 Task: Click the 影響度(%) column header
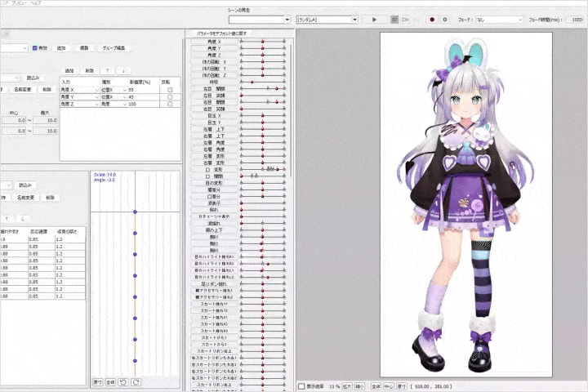point(140,82)
